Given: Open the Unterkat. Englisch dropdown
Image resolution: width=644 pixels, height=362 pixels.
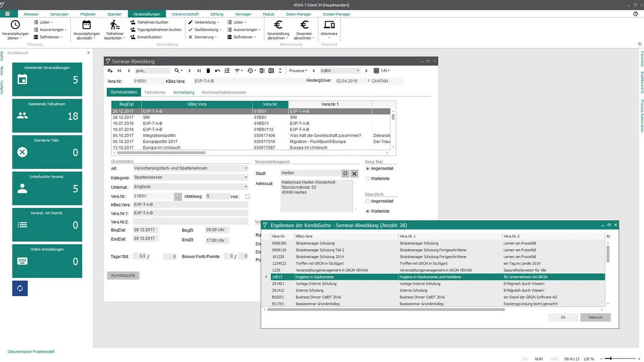Looking at the screenshot, I should coord(246,187).
